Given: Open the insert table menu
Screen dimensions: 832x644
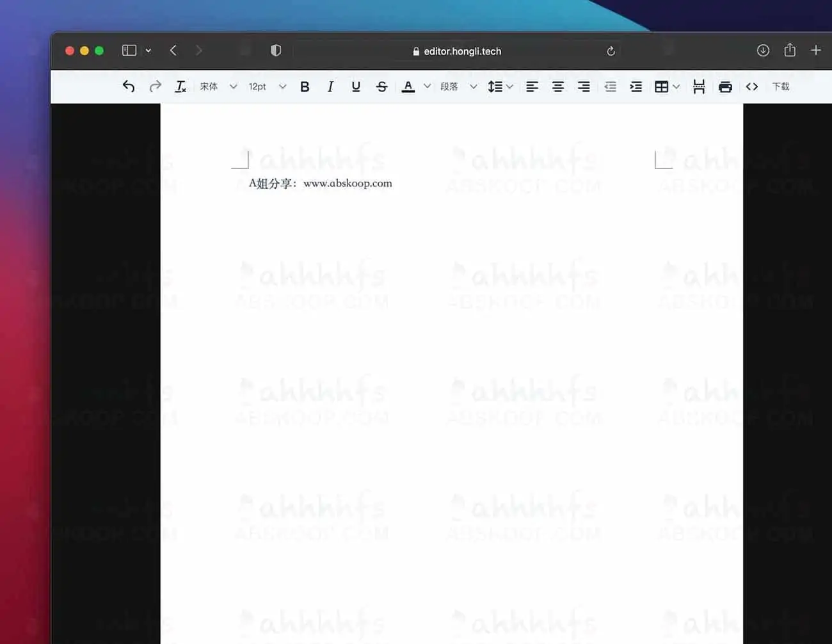Looking at the screenshot, I should 666,86.
